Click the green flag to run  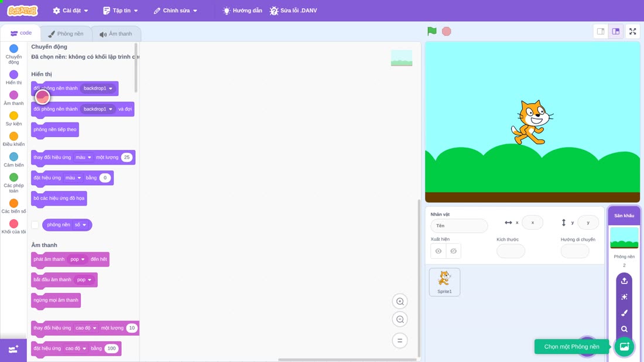click(431, 31)
